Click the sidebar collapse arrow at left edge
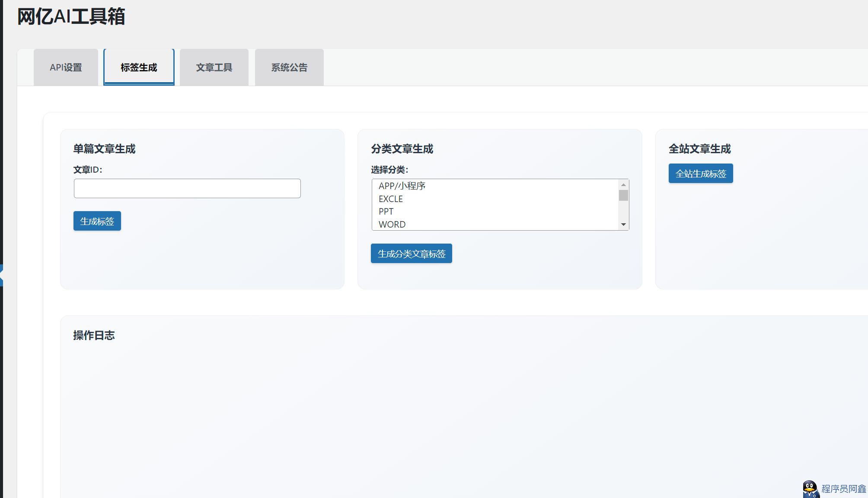Screen dimensions: 868x498 (x=1, y=275)
